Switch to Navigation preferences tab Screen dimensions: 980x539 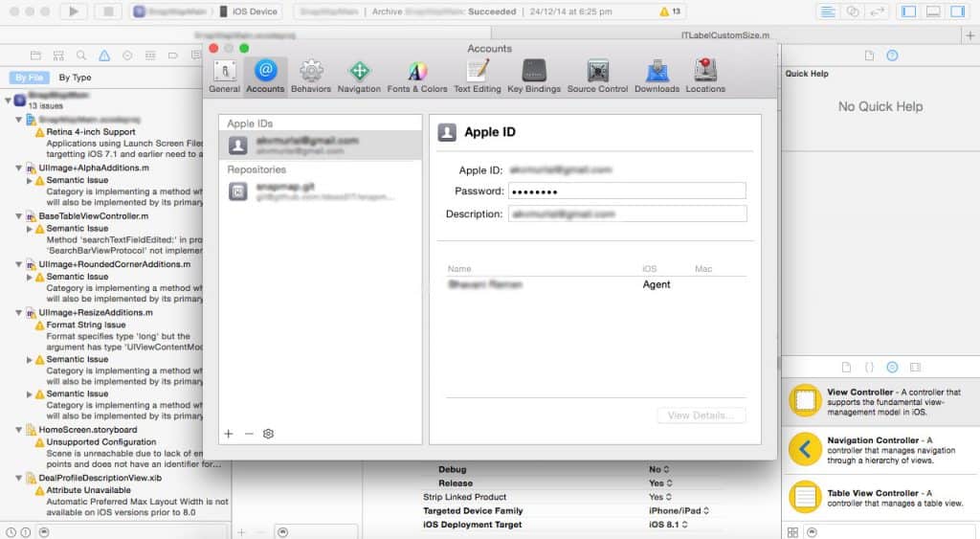pyautogui.click(x=359, y=77)
